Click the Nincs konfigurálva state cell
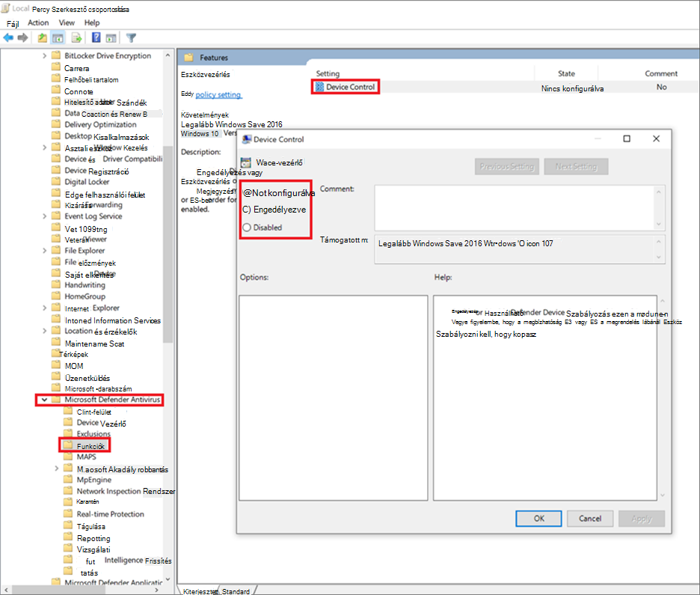The height and width of the screenshot is (595, 700). coord(572,88)
